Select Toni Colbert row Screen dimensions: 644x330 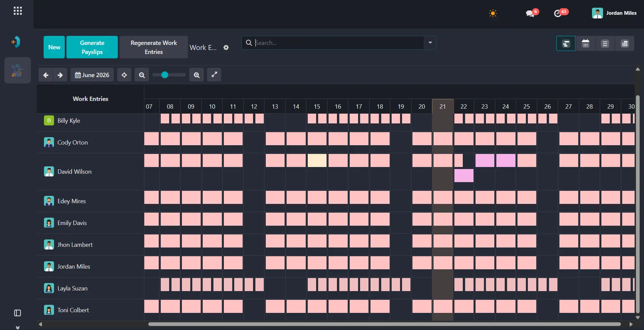90,310
